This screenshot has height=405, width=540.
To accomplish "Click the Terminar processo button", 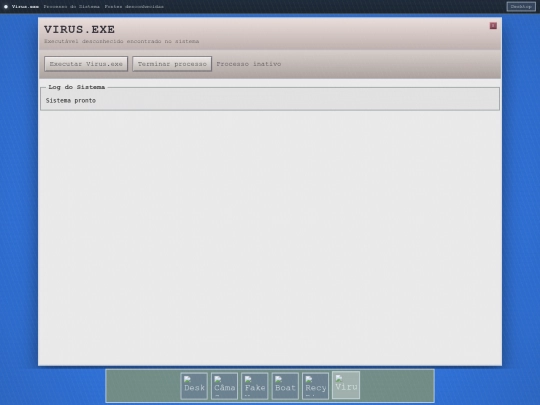I will click(172, 64).
